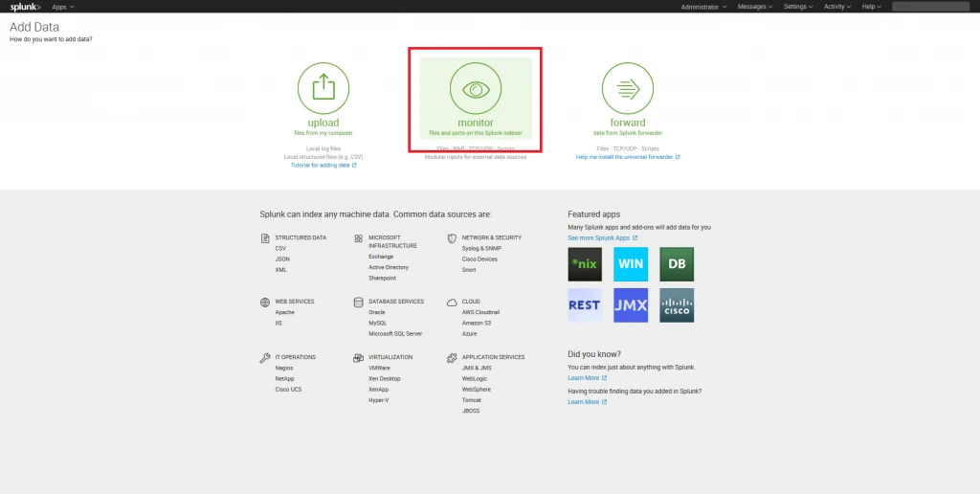The image size is (980, 494).
Task: Open the REST featured app tile
Action: pyautogui.click(x=585, y=305)
